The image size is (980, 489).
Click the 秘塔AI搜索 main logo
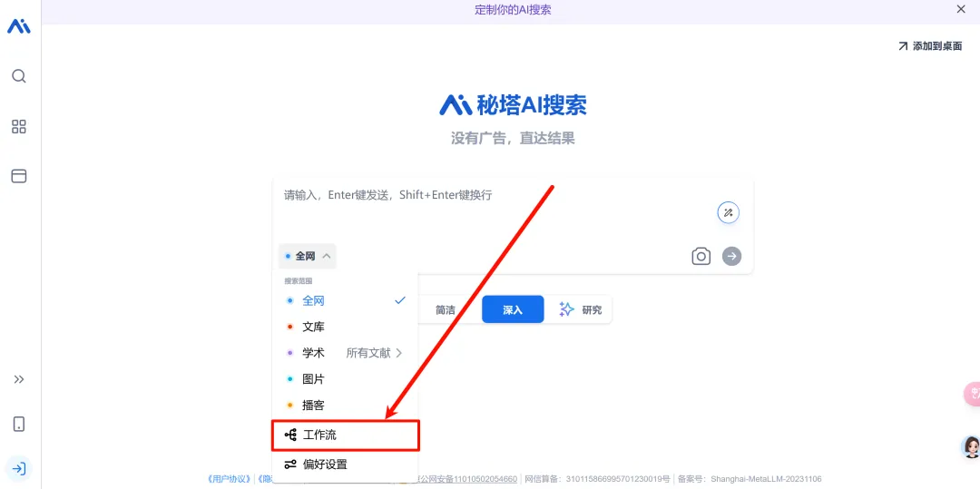point(513,105)
